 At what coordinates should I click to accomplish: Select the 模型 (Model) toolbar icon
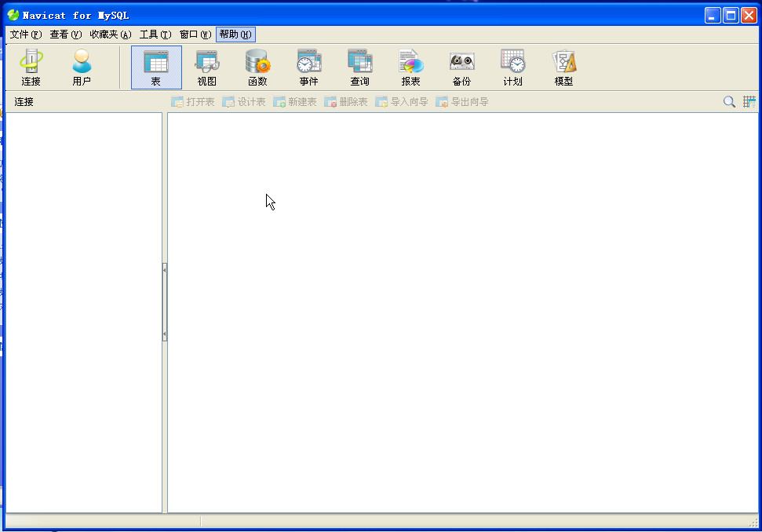tap(564, 67)
